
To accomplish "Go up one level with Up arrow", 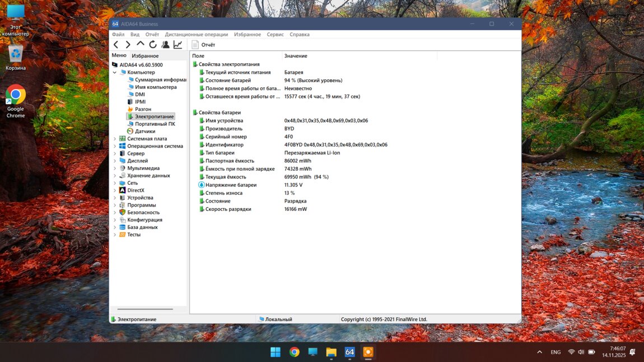I will coord(140,44).
